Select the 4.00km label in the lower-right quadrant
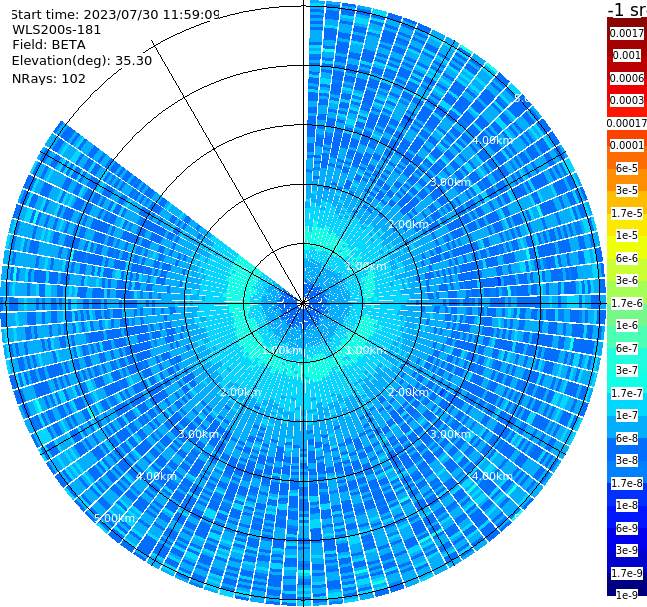 (492, 476)
